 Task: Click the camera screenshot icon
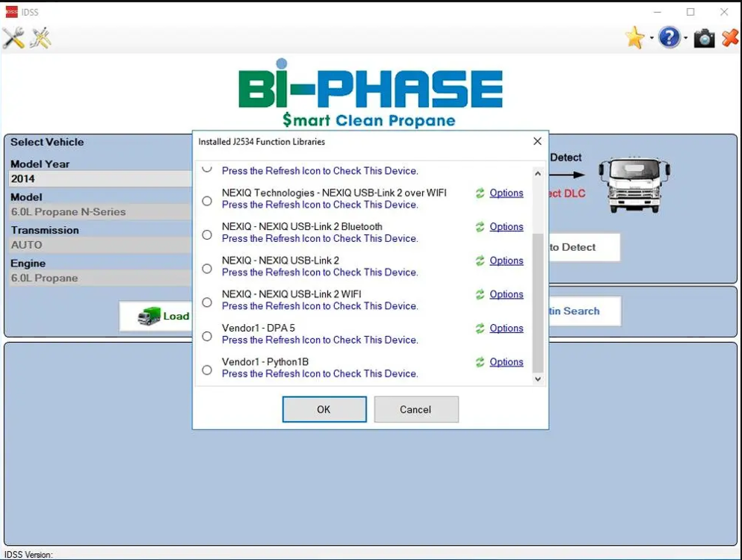(x=704, y=38)
